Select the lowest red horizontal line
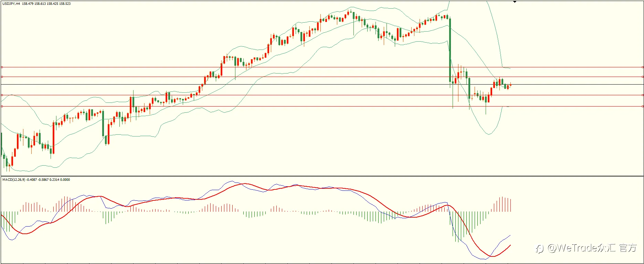Viewport: 644px width, 264px height. [322, 107]
